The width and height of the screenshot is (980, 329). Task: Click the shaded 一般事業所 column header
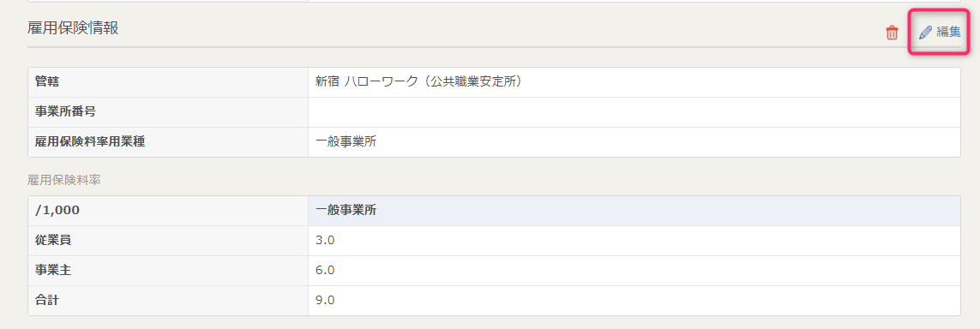634,211
